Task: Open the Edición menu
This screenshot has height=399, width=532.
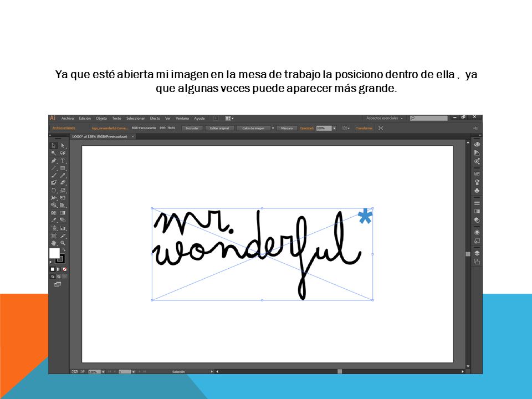Action: (x=85, y=119)
